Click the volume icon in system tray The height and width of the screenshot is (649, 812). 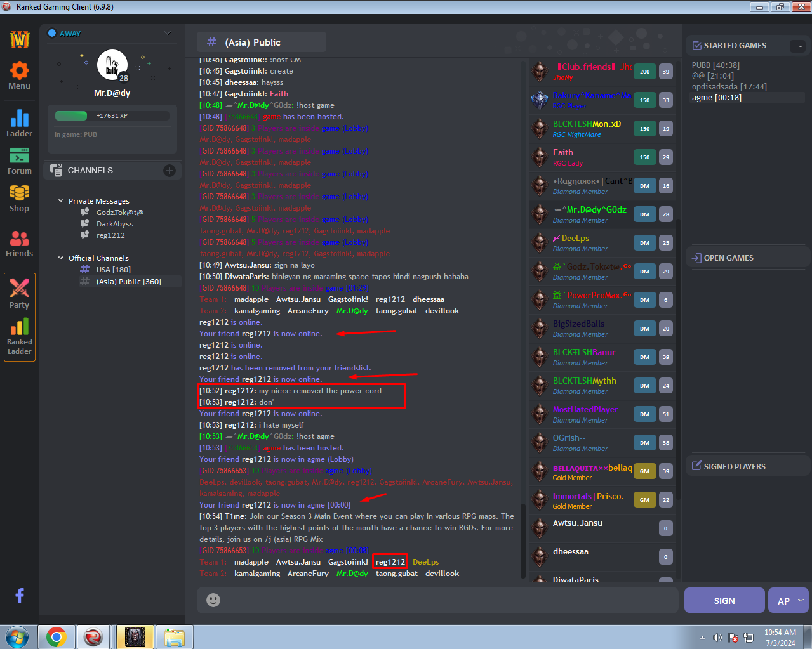(718, 638)
